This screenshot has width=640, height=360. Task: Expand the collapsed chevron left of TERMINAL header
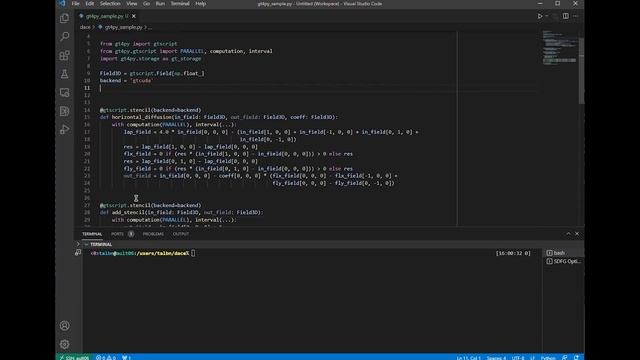[x=78, y=244]
